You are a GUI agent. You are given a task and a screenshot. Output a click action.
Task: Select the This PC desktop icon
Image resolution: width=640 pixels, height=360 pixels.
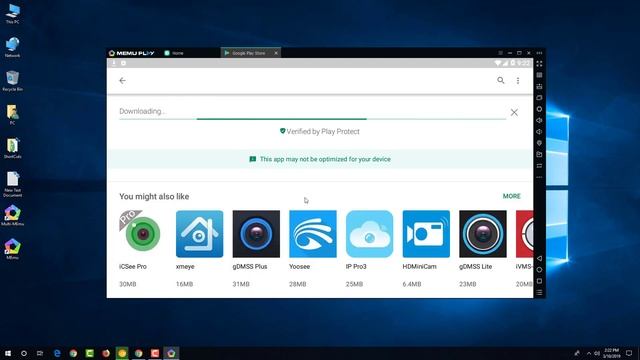(x=12, y=13)
